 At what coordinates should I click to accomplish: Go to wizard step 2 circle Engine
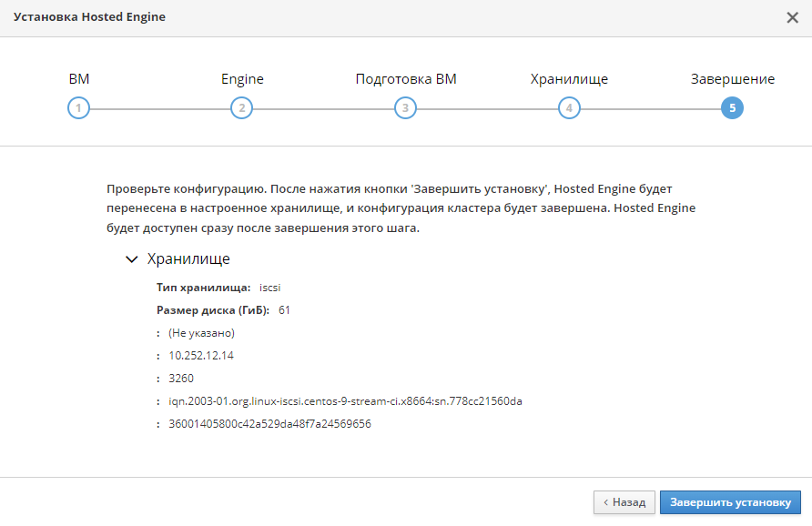242,108
